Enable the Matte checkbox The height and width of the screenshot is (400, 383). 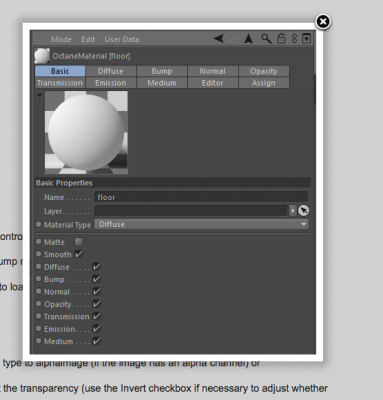pyautogui.click(x=79, y=241)
